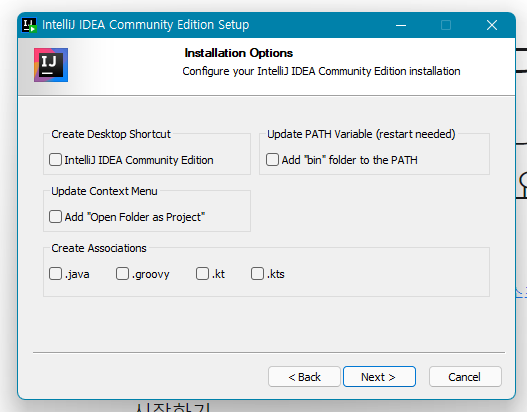Viewport: 527px width, 412px height.
Task: Go back with the < Back button
Action: coord(304,377)
